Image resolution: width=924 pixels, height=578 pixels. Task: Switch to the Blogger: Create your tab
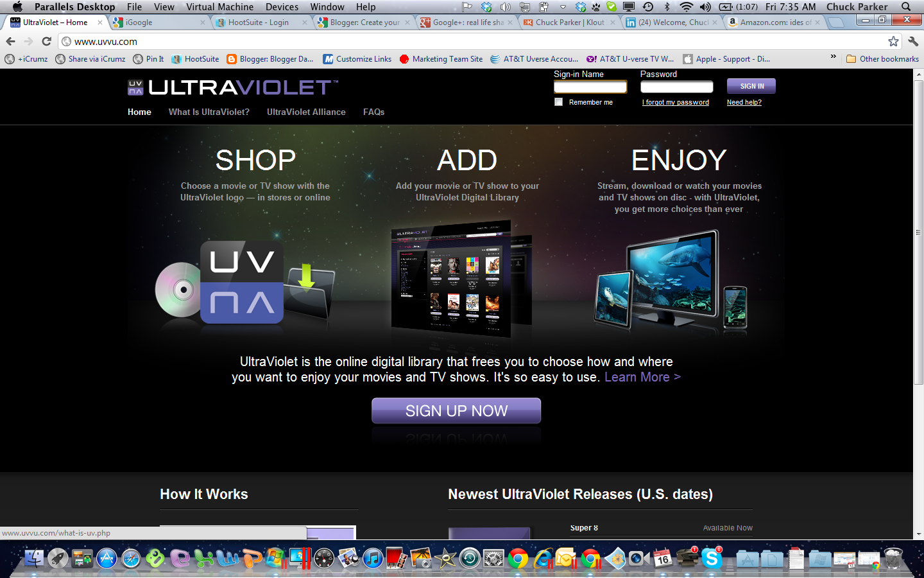point(364,22)
